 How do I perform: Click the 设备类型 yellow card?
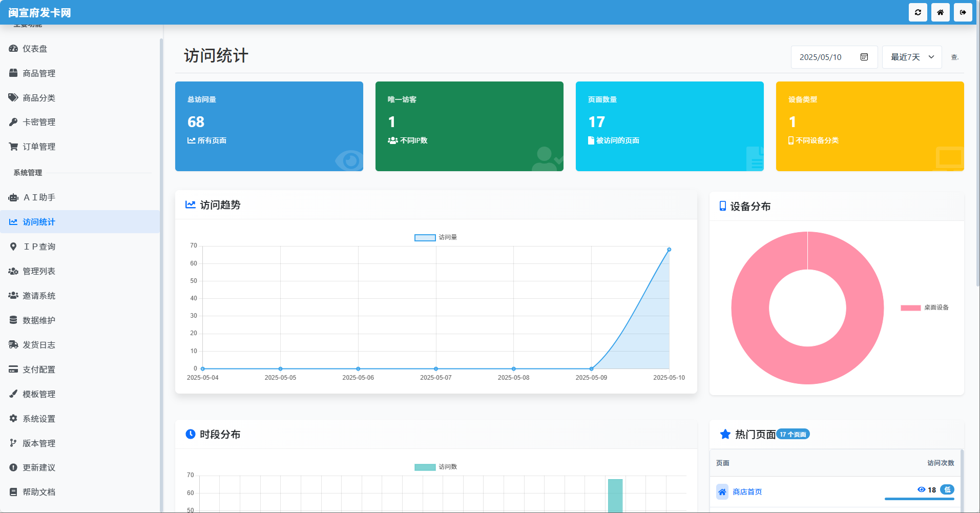pyautogui.click(x=870, y=126)
